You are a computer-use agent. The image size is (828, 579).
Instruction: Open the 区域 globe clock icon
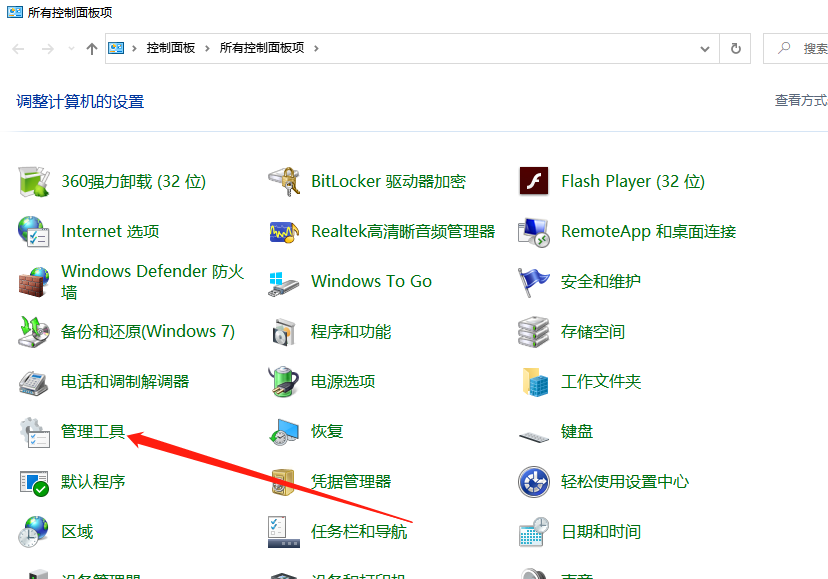point(33,531)
